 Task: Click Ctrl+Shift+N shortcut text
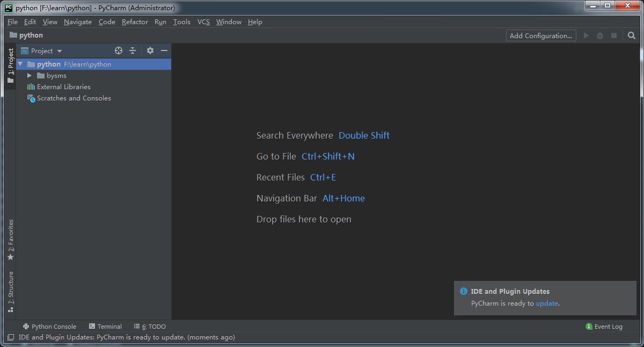[x=328, y=156]
